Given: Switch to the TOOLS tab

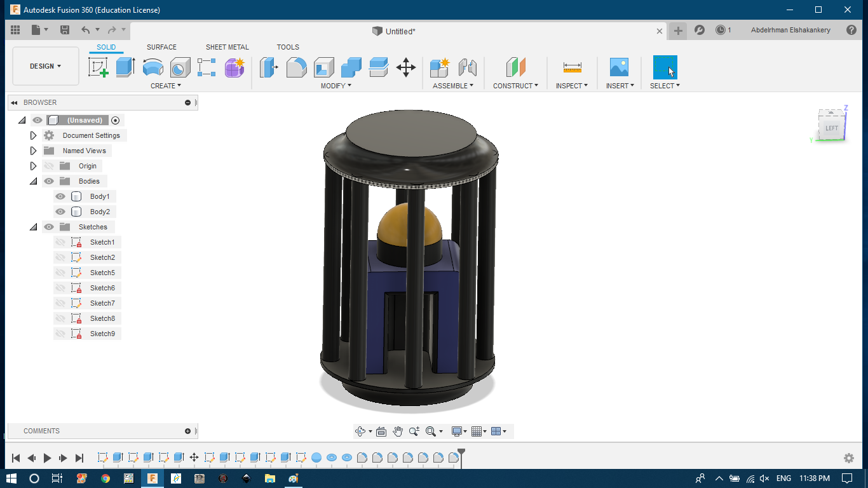Looking at the screenshot, I should 288,47.
